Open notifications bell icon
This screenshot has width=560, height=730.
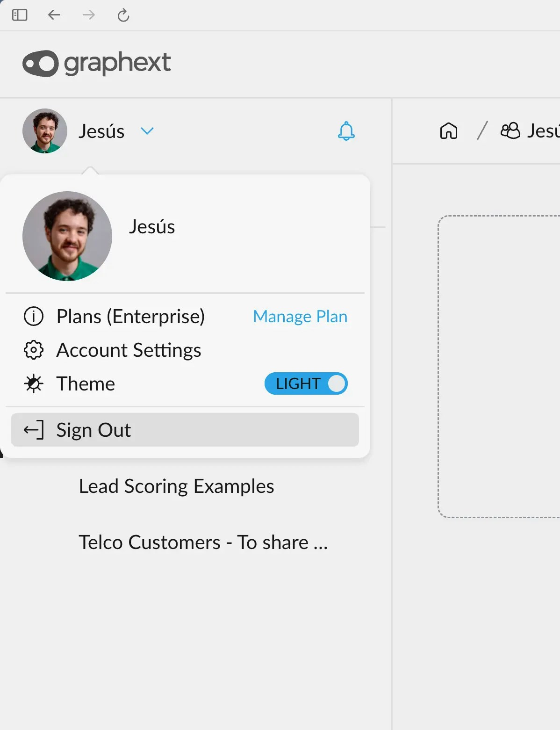346,131
